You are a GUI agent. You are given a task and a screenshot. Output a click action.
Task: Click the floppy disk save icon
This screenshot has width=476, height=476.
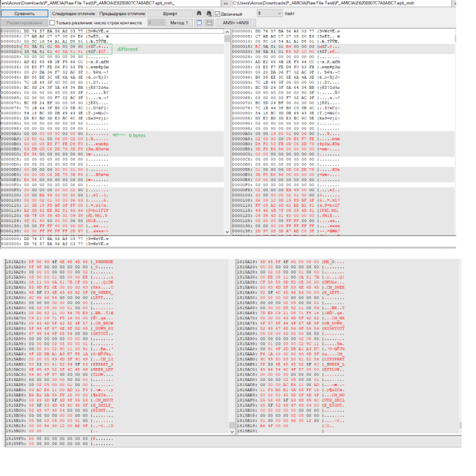[209, 22]
